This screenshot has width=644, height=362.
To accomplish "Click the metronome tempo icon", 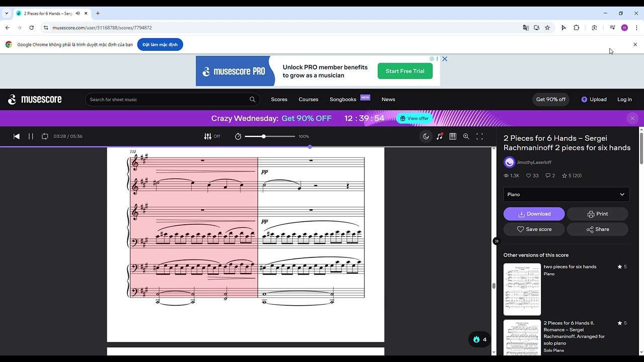I will tap(238, 136).
